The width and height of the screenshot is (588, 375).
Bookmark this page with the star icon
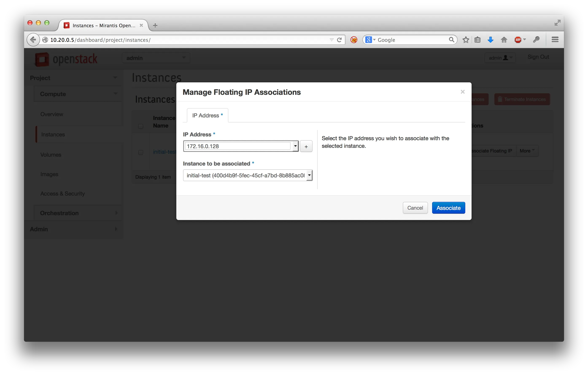tap(466, 40)
